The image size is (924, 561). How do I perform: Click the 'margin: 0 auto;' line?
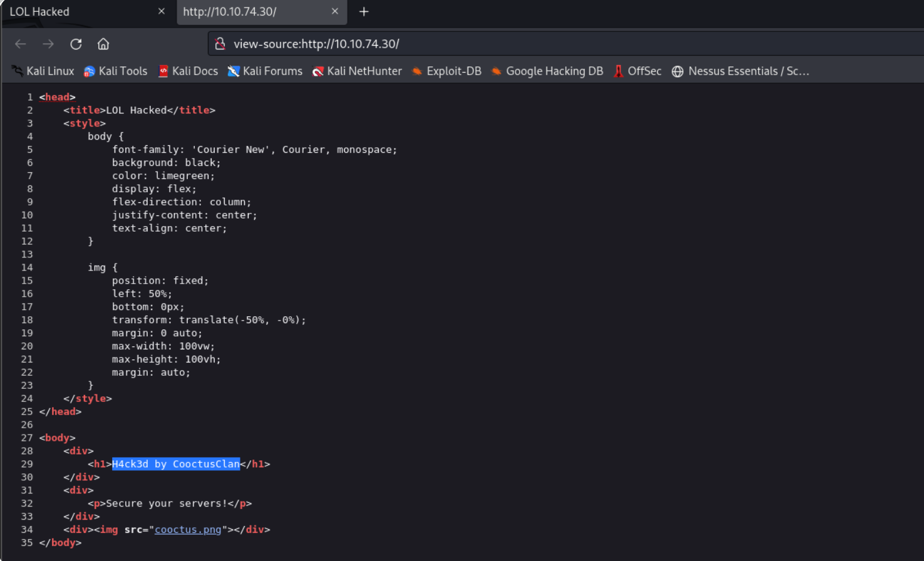click(157, 333)
